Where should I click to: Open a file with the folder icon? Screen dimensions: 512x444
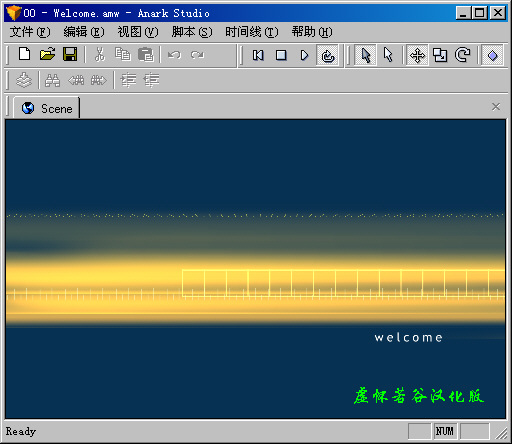coord(47,55)
